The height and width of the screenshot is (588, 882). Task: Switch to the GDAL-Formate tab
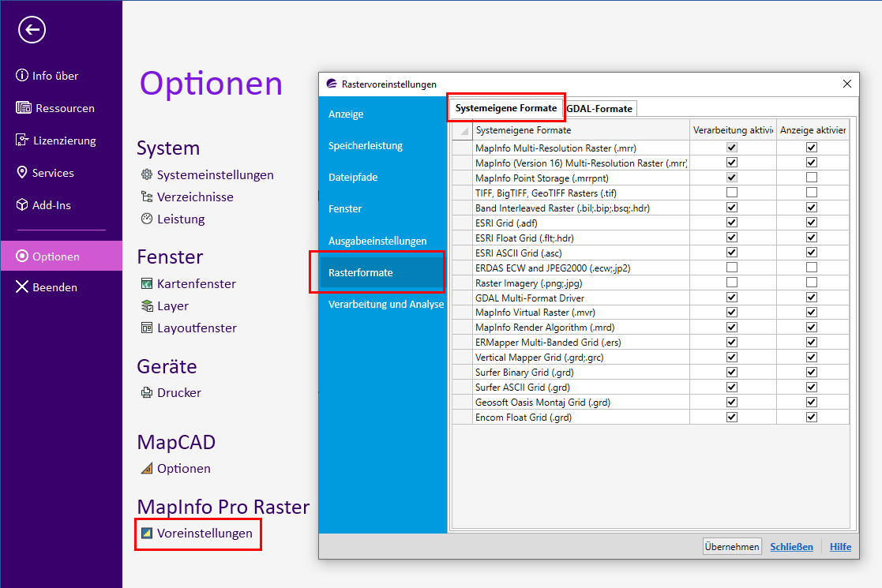600,109
